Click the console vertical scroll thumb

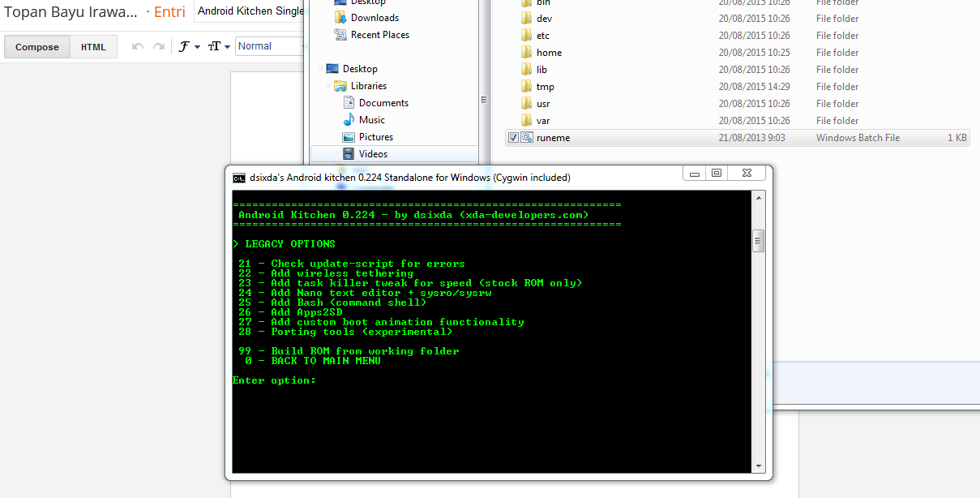tap(759, 241)
